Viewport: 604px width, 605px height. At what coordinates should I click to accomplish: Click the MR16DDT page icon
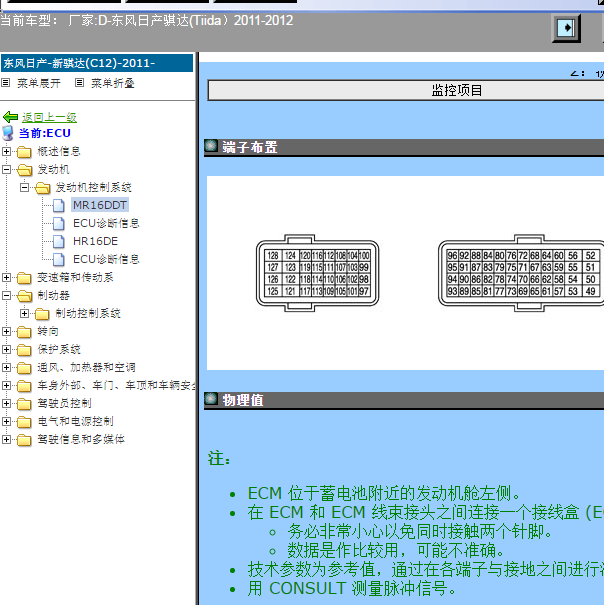[59, 206]
